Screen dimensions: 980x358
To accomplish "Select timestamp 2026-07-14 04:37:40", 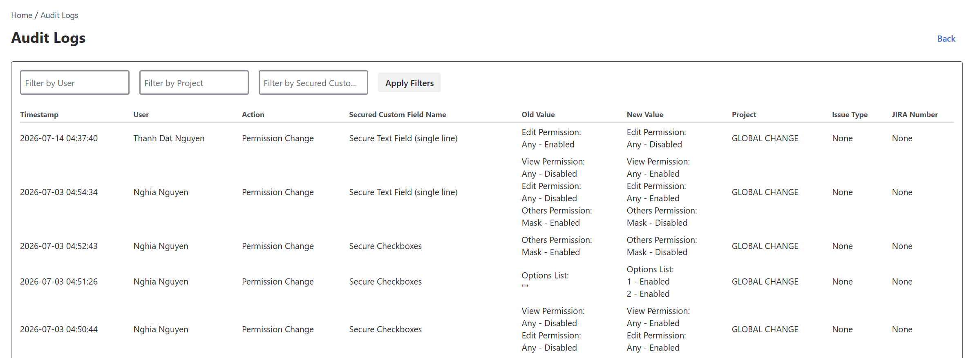I will pos(59,138).
